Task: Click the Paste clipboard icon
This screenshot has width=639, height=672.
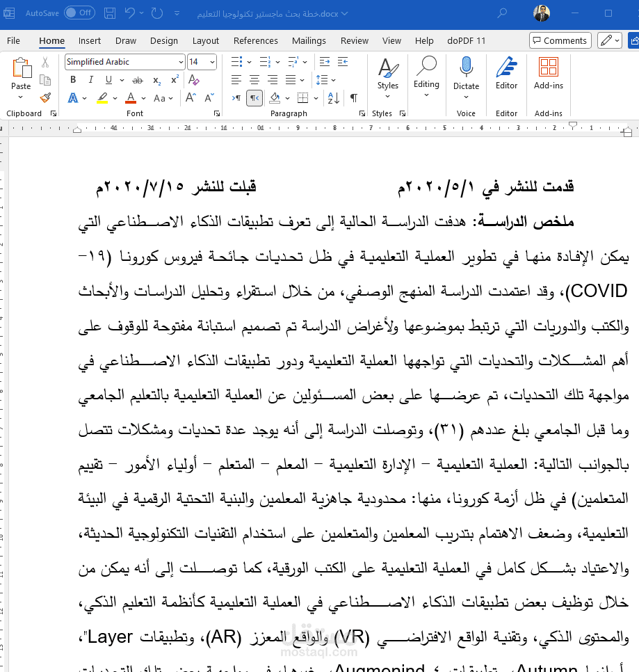Action: click(21, 69)
